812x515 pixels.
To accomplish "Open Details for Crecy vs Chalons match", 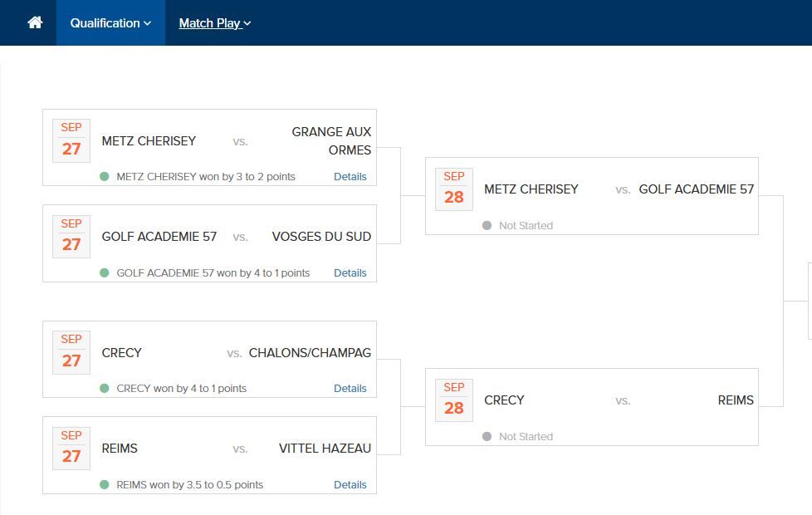I will click(x=350, y=389).
